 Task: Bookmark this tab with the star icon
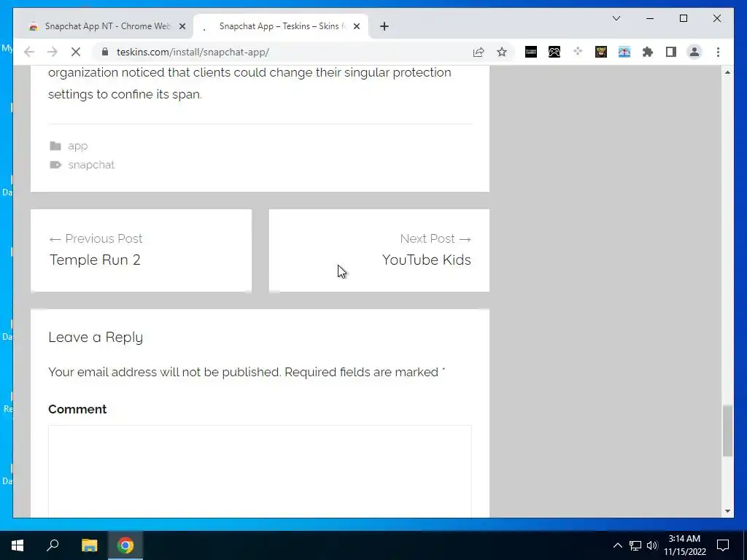click(x=502, y=52)
